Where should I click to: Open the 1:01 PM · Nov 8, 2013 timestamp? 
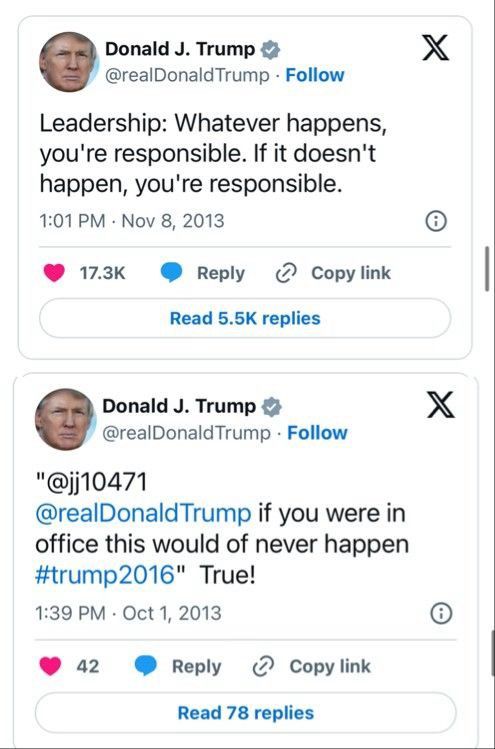tap(132, 221)
